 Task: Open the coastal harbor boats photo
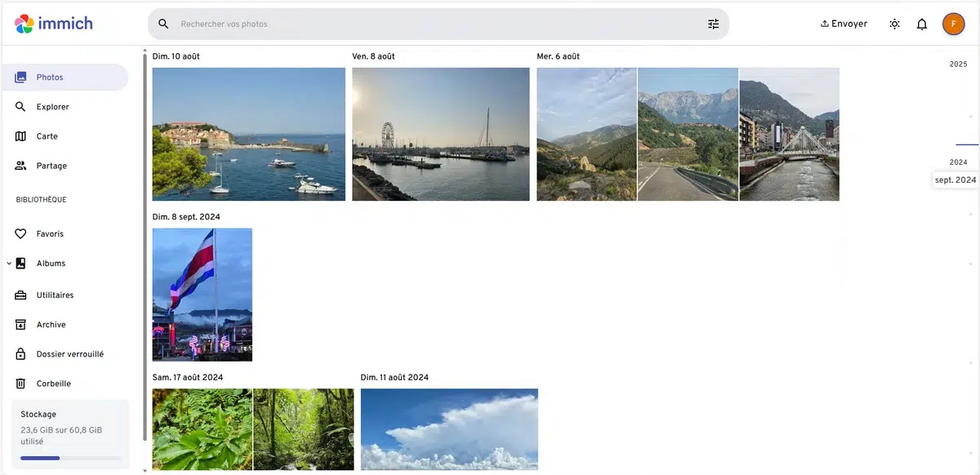click(249, 134)
